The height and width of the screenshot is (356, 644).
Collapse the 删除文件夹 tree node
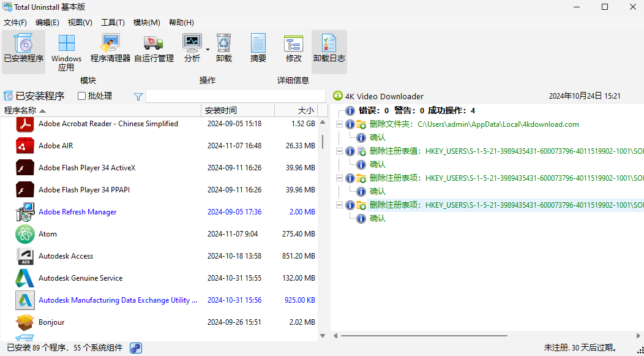click(339, 124)
